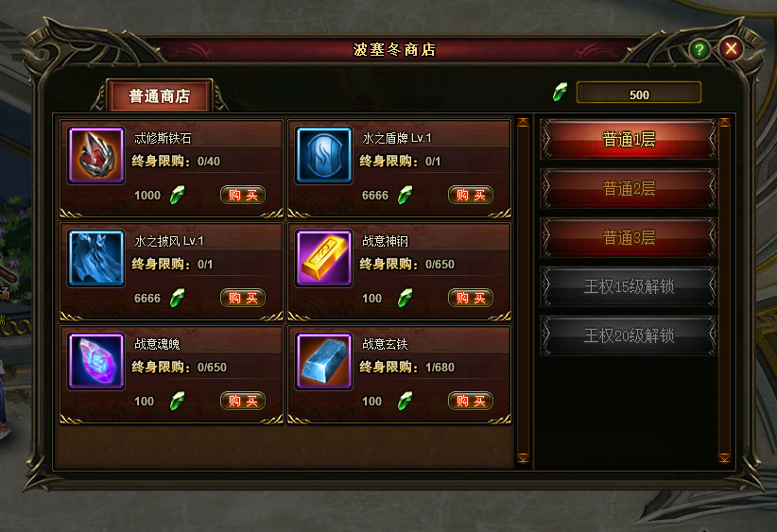Click the green gem currency icon beside 500
The image size is (777, 532).
(560, 93)
